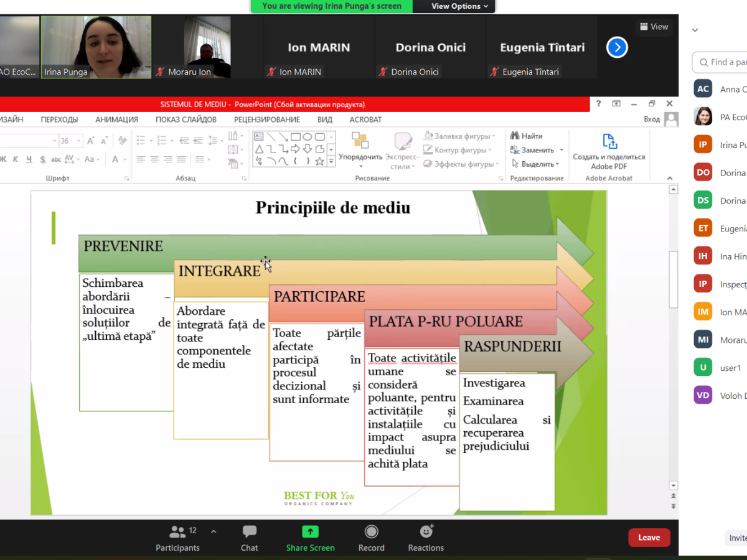Toggle italic К formatting
The image size is (747, 560).
[15, 159]
